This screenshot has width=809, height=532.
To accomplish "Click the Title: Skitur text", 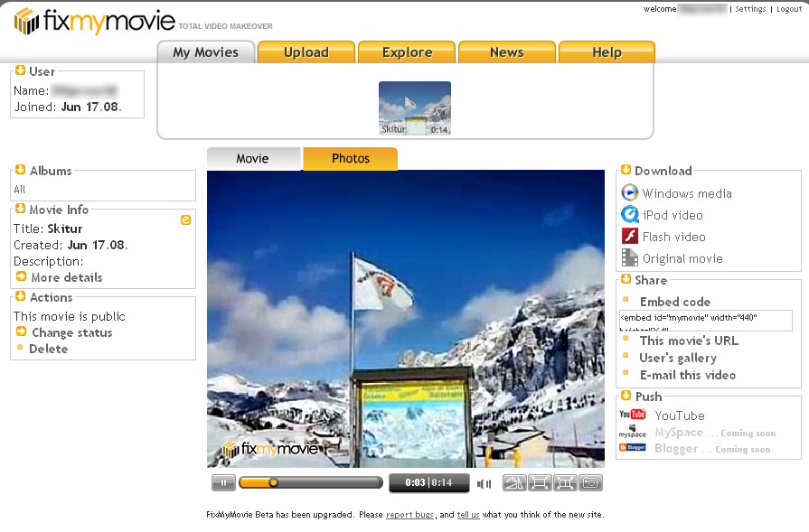I will [48, 229].
